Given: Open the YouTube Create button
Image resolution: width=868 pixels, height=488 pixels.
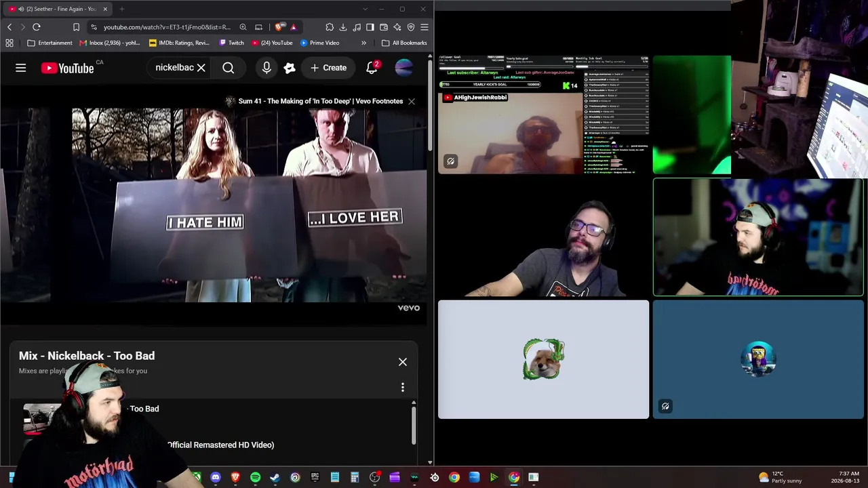Looking at the screenshot, I should (x=328, y=68).
